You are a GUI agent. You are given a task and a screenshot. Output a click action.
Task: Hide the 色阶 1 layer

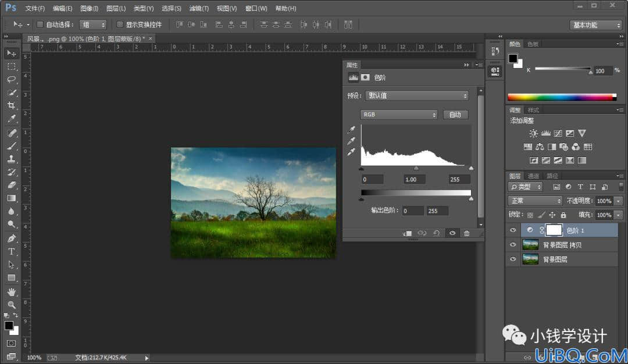pyautogui.click(x=513, y=230)
